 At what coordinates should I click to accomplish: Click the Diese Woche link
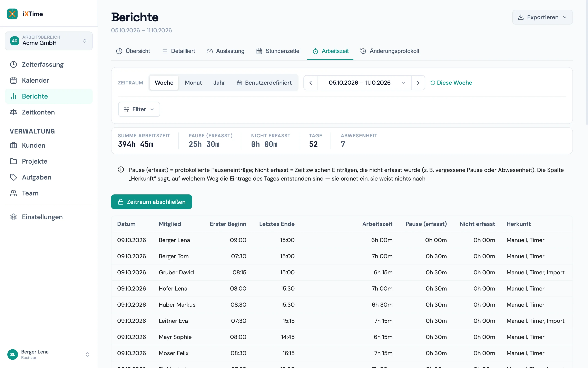pyautogui.click(x=451, y=83)
